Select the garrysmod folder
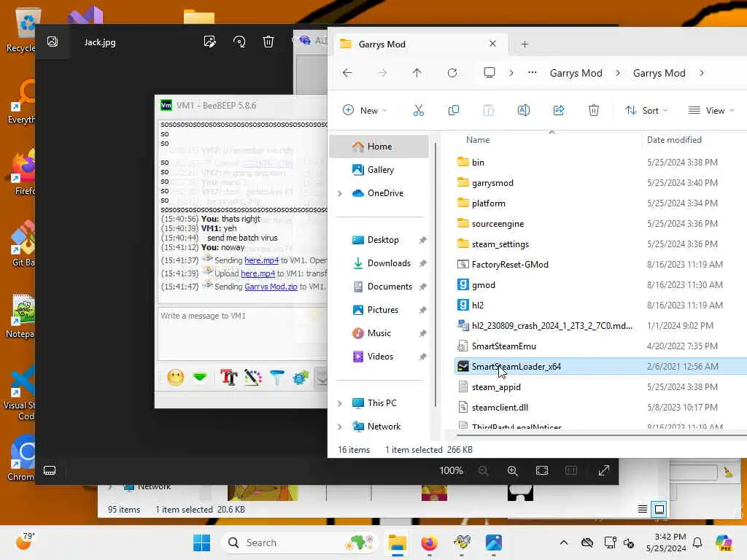This screenshot has width=747, height=560. tap(492, 183)
